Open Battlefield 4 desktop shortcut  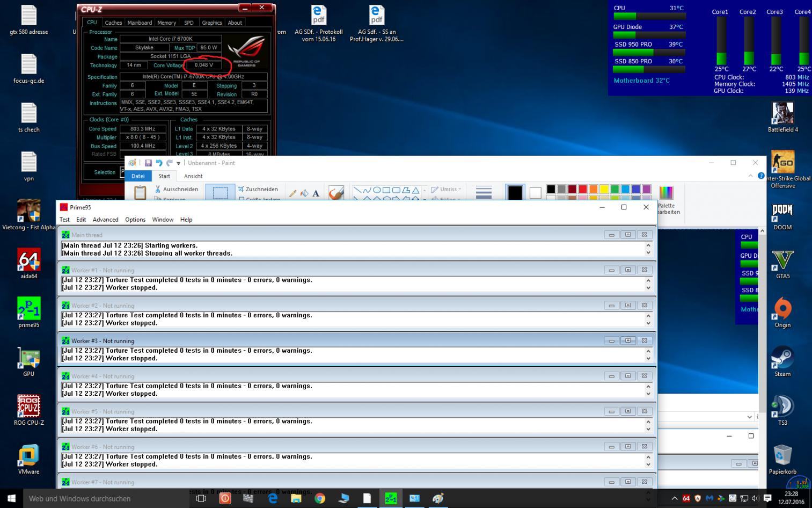tap(782, 117)
